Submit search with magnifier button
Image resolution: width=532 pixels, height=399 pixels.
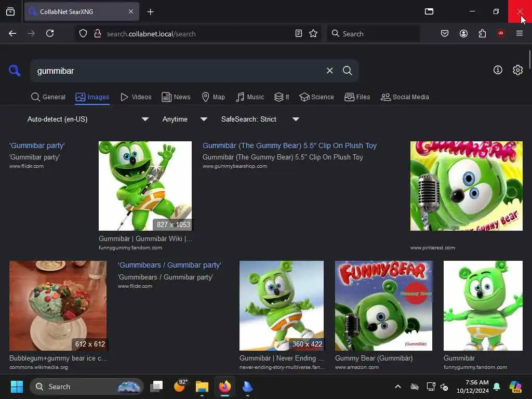[x=347, y=71]
